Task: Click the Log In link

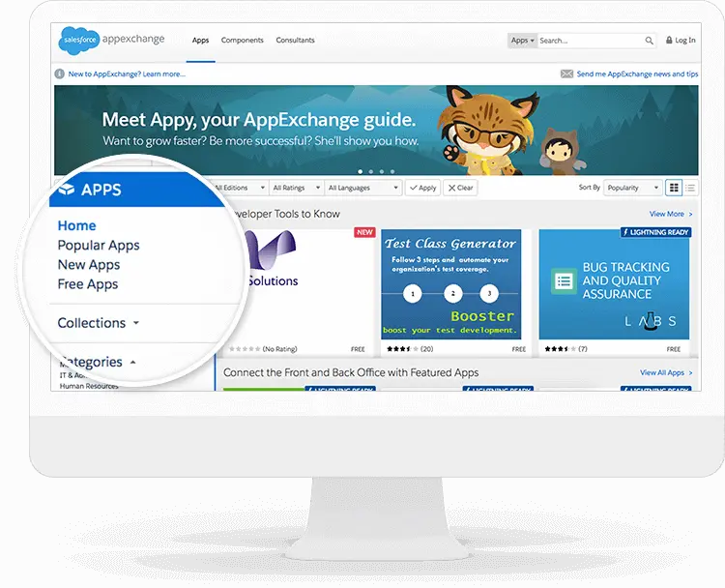Action: point(685,41)
